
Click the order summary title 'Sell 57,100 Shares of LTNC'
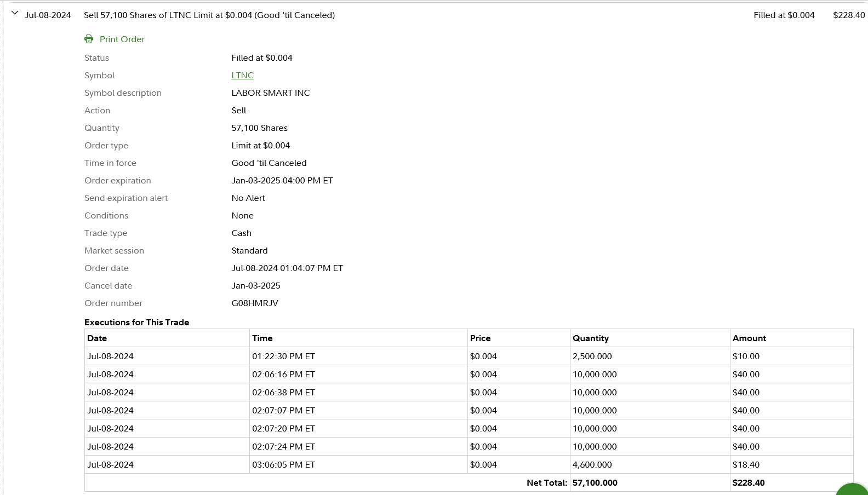click(x=209, y=15)
